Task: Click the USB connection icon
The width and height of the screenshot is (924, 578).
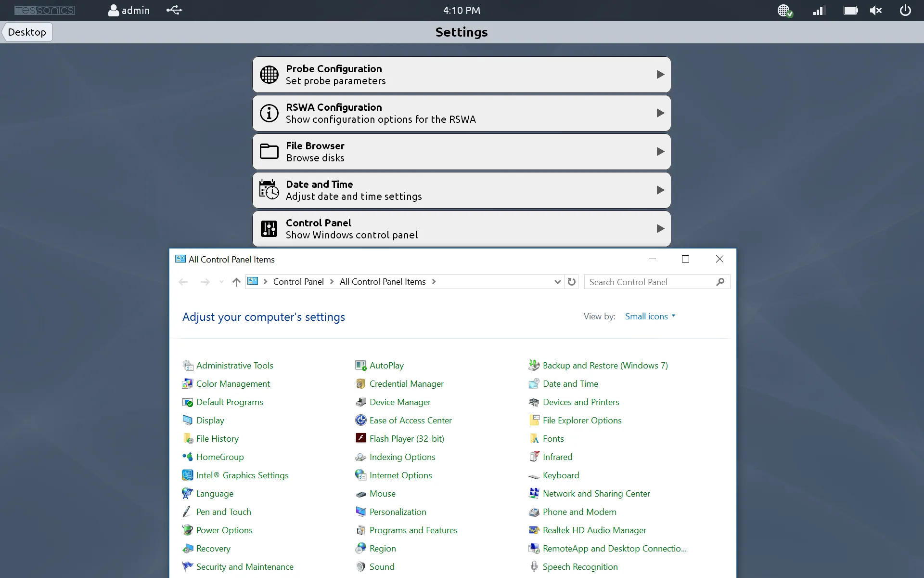Action: (174, 10)
